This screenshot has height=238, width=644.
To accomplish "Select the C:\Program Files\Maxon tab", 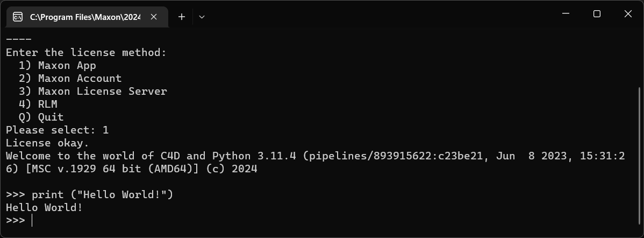I will (85, 17).
